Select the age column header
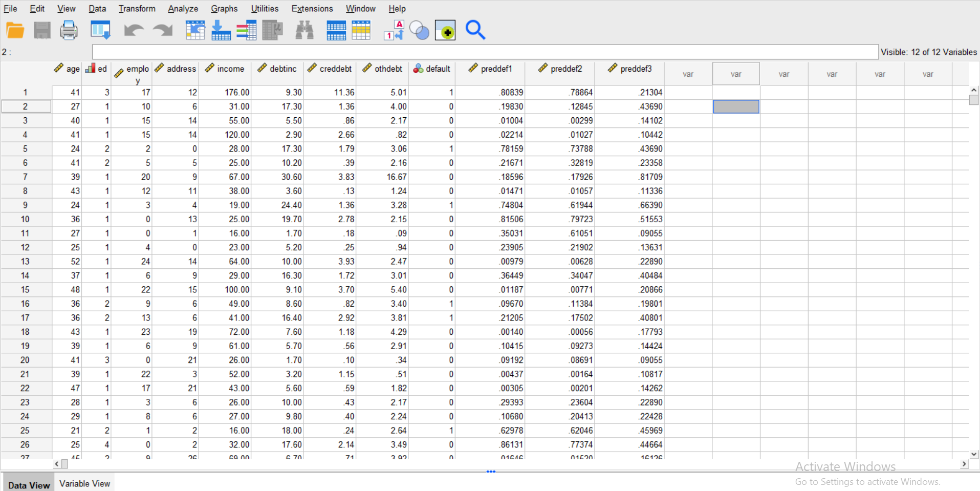 pos(67,74)
